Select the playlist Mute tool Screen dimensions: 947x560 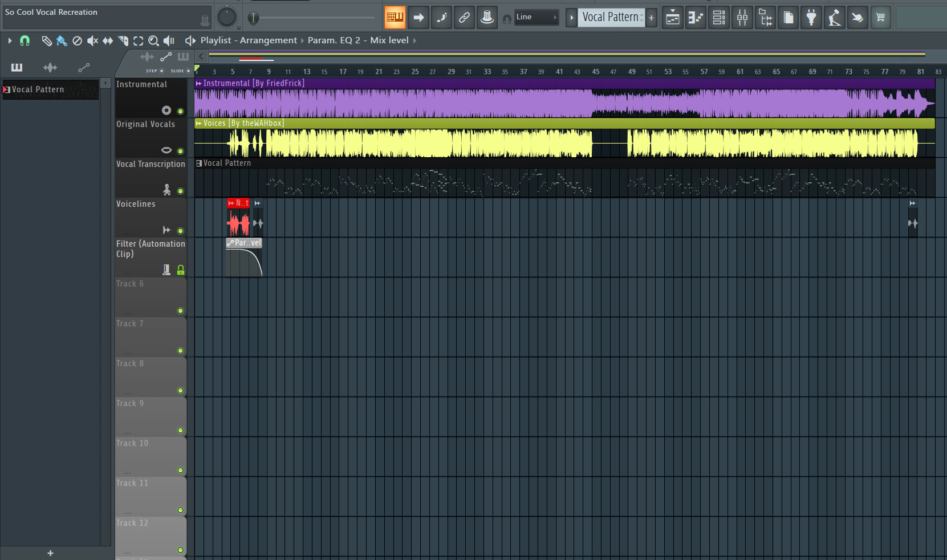(x=92, y=40)
